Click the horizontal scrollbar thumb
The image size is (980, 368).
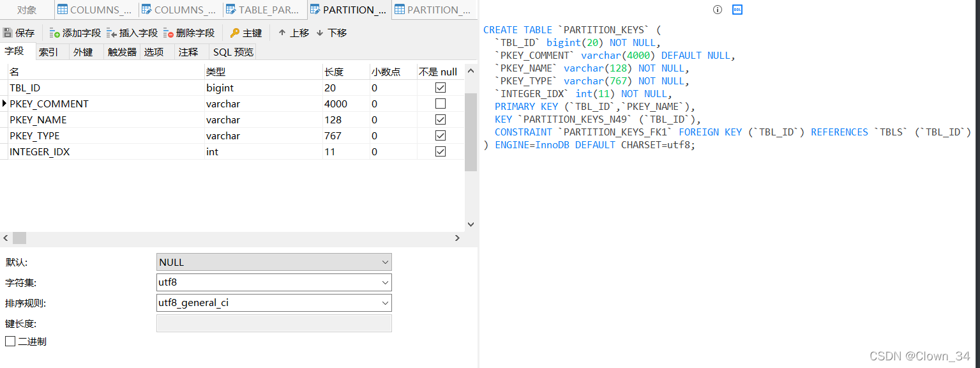(19, 238)
